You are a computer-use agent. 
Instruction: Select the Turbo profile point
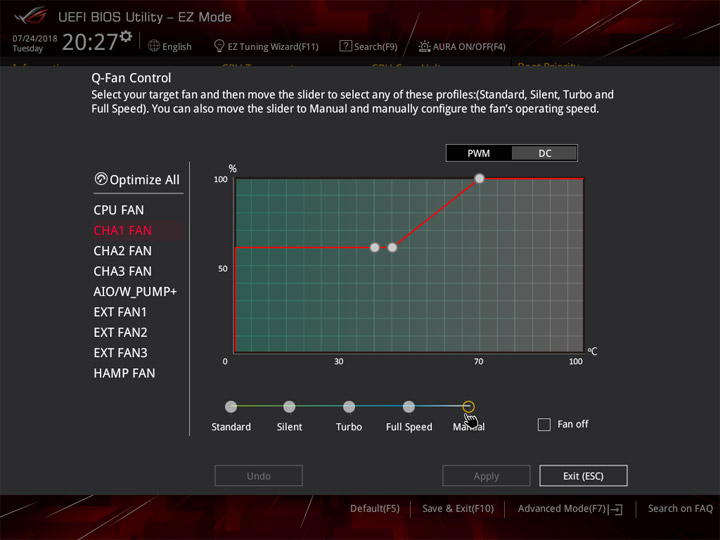point(349,406)
